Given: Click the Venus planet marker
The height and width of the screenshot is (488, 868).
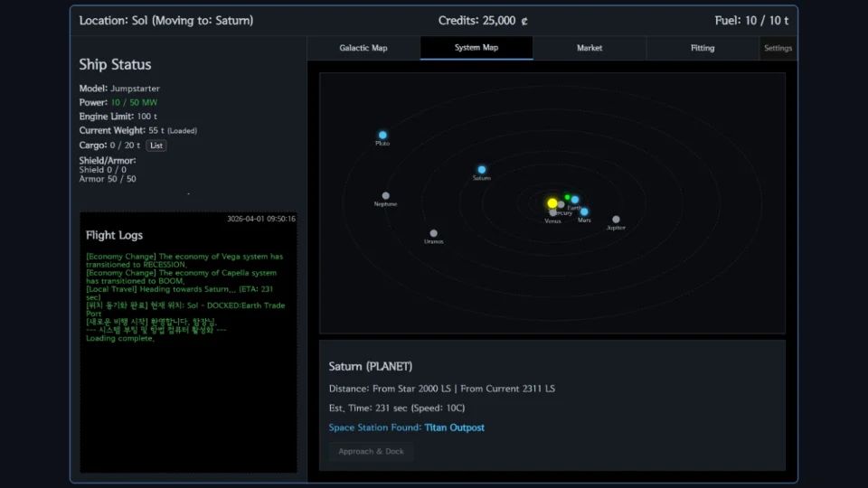Looking at the screenshot, I should [x=552, y=213].
